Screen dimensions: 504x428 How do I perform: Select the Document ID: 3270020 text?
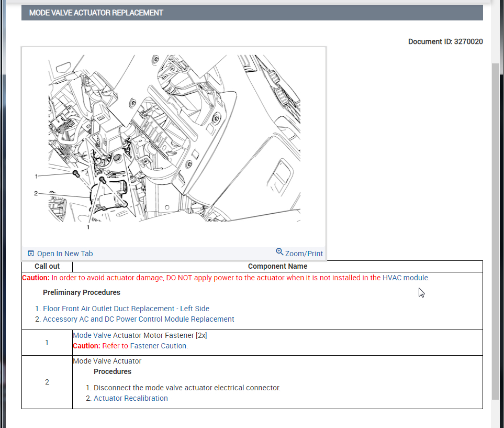click(x=445, y=41)
